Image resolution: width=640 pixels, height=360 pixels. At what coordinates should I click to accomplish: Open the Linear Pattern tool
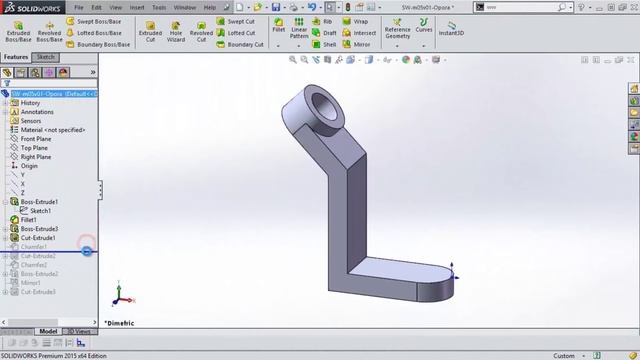point(299,28)
